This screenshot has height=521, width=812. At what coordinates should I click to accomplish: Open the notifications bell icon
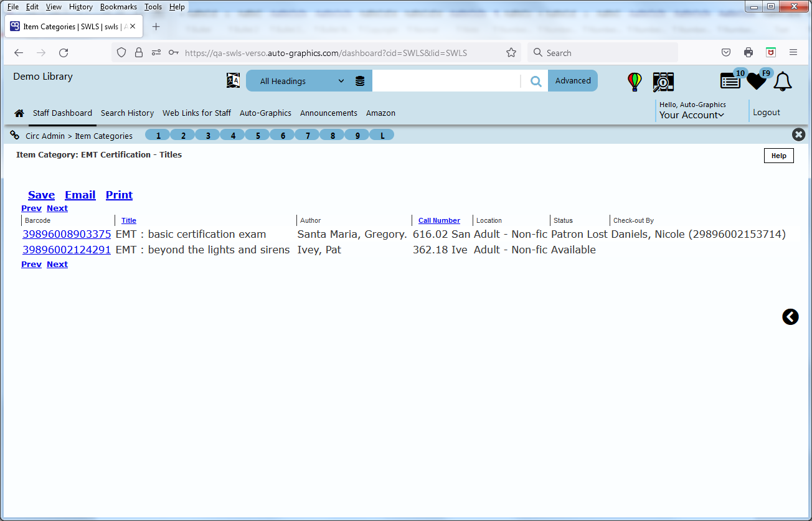[x=783, y=82]
